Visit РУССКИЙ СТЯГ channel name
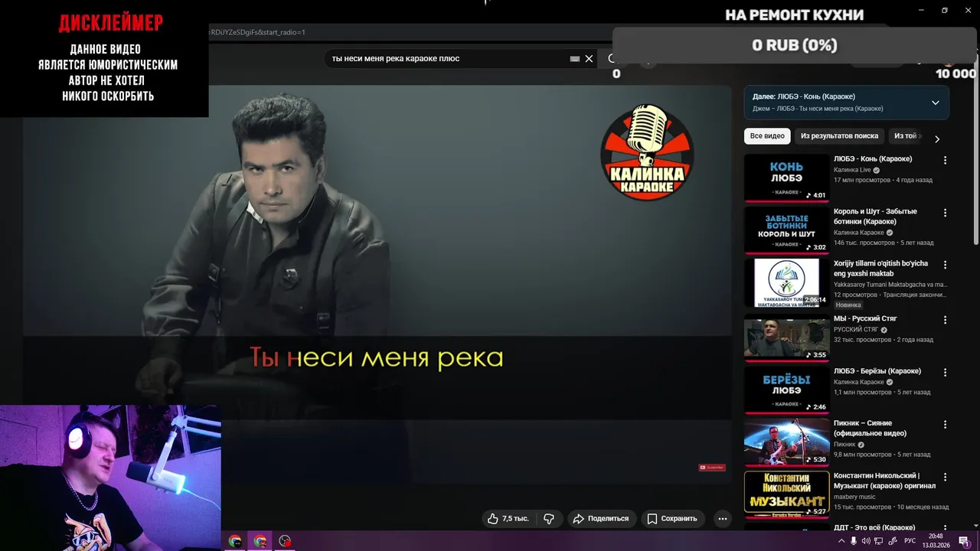 (x=856, y=330)
